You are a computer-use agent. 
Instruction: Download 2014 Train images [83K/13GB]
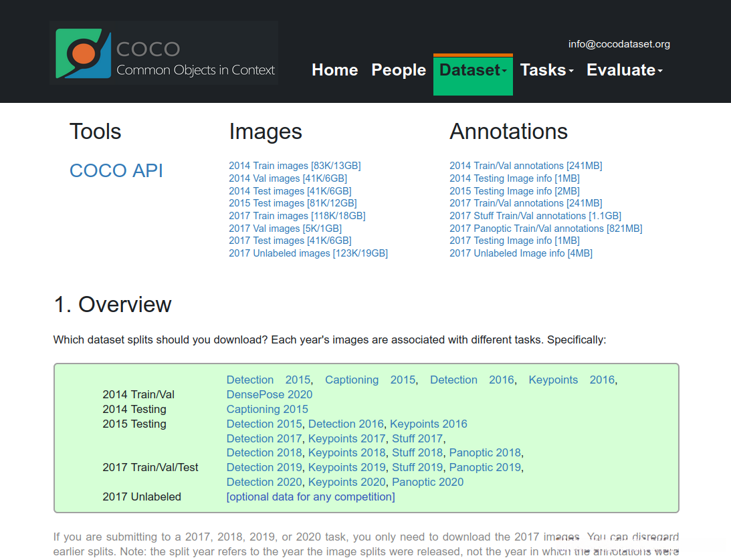click(x=295, y=165)
